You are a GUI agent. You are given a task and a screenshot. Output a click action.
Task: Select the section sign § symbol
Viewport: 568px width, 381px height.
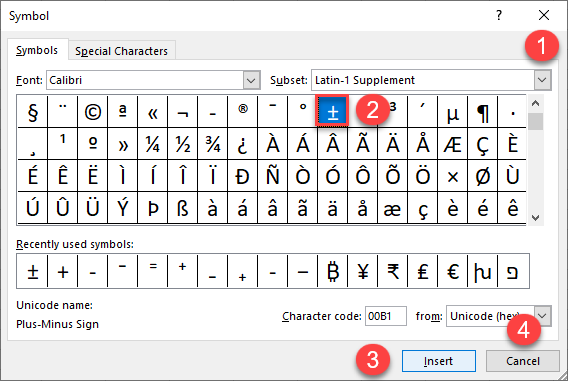[33, 112]
